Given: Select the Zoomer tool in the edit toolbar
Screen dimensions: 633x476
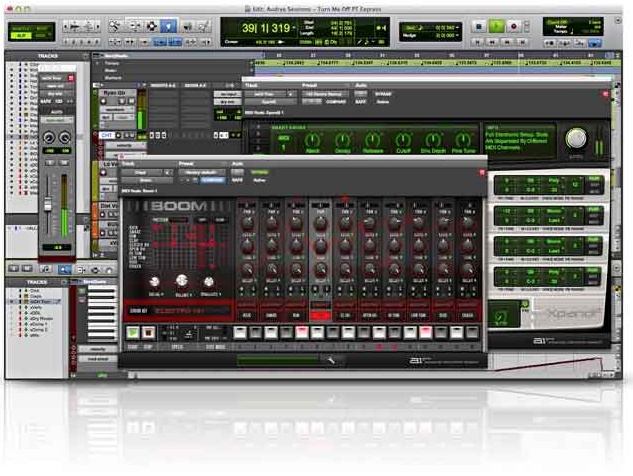Looking at the screenshot, I should 115,26.
